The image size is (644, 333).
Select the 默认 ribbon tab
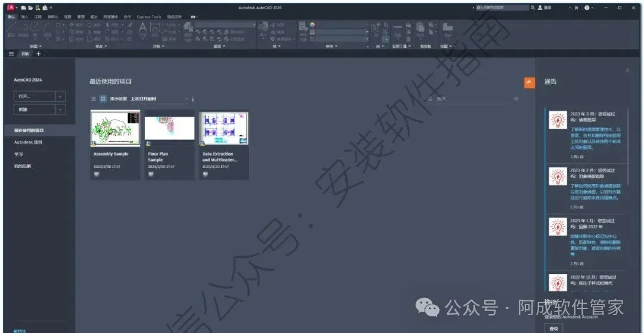[11, 17]
